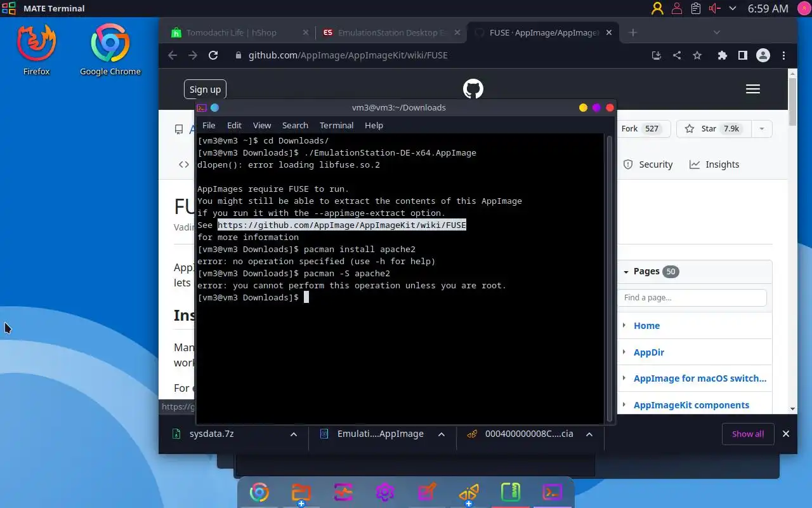Star the AppImageKit repository
812x508 pixels.
714,128
